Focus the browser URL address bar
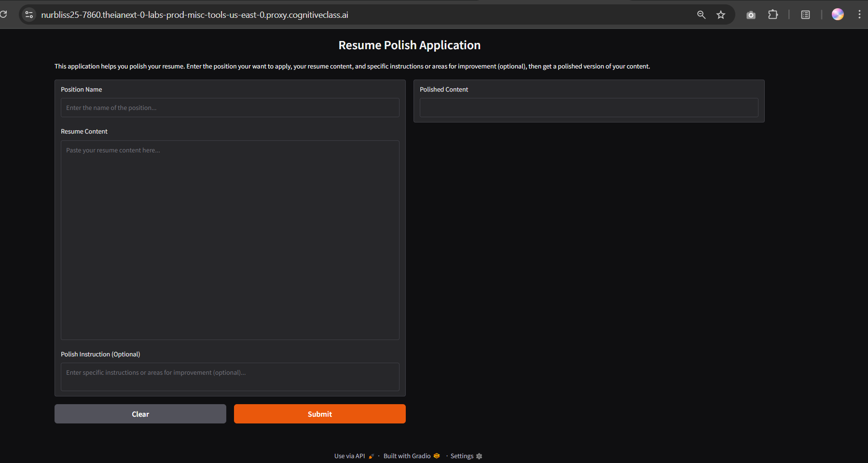Image resolution: width=868 pixels, height=463 pixels. [x=338, y=15]
